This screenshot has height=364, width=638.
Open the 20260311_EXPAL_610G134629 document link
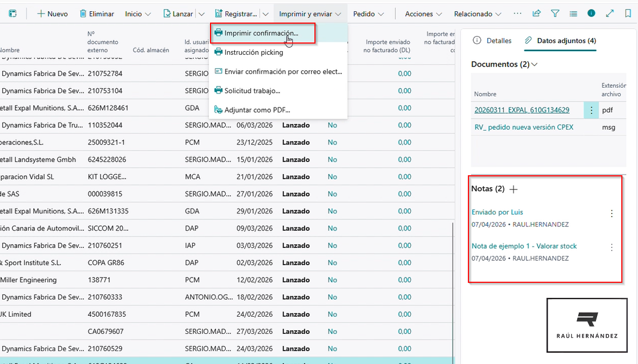(x=521, y=110)
